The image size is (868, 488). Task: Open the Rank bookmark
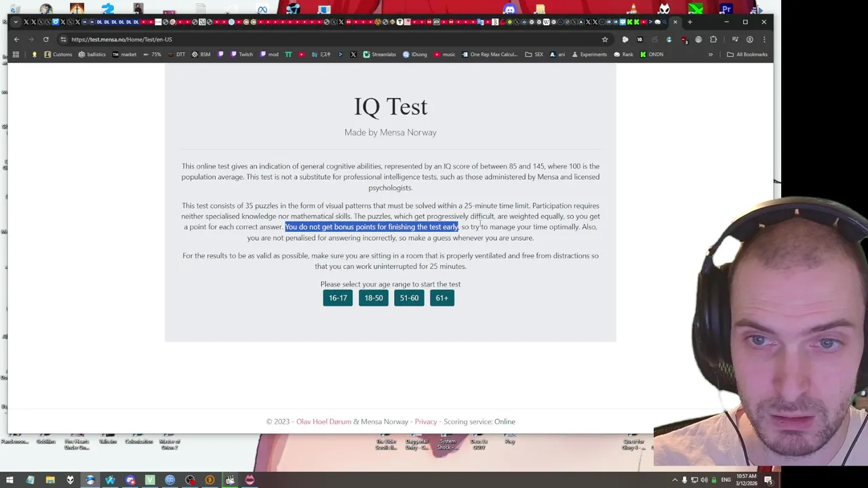623,54
